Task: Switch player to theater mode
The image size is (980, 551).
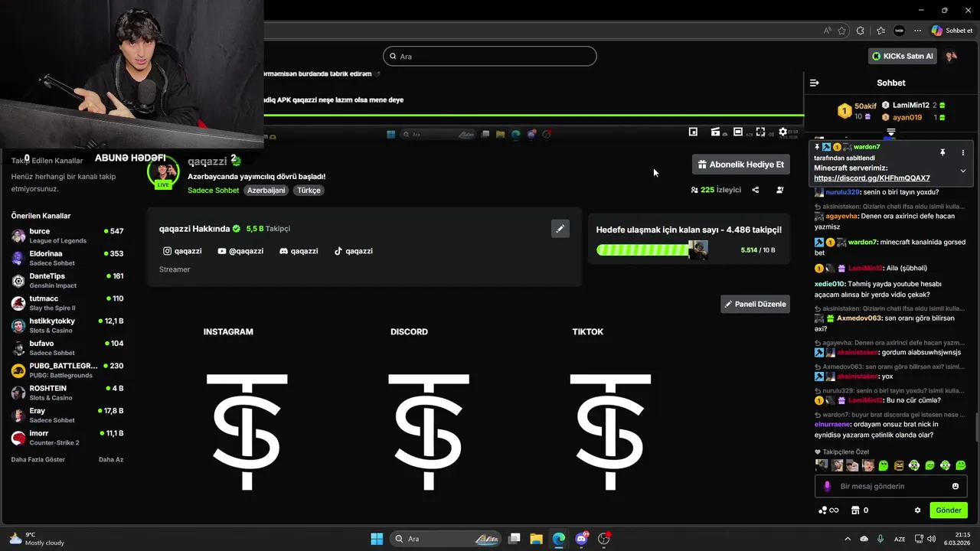Action: coord(738,132)
